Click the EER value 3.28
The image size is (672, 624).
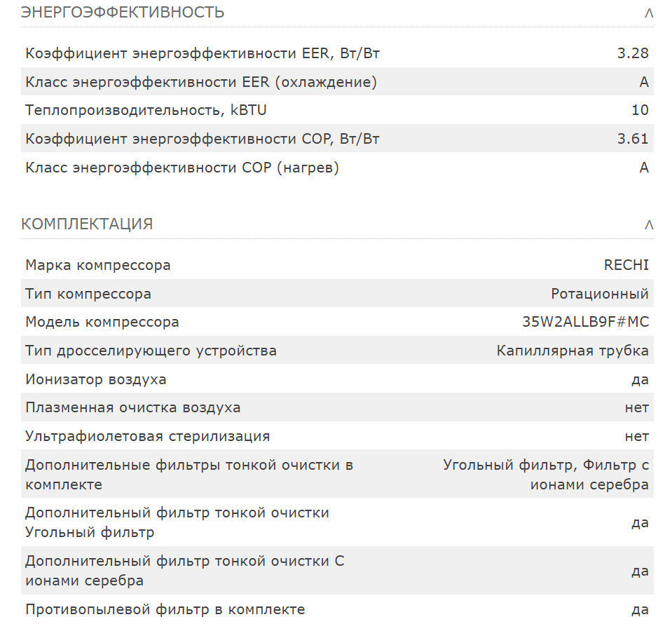point(633,53)
